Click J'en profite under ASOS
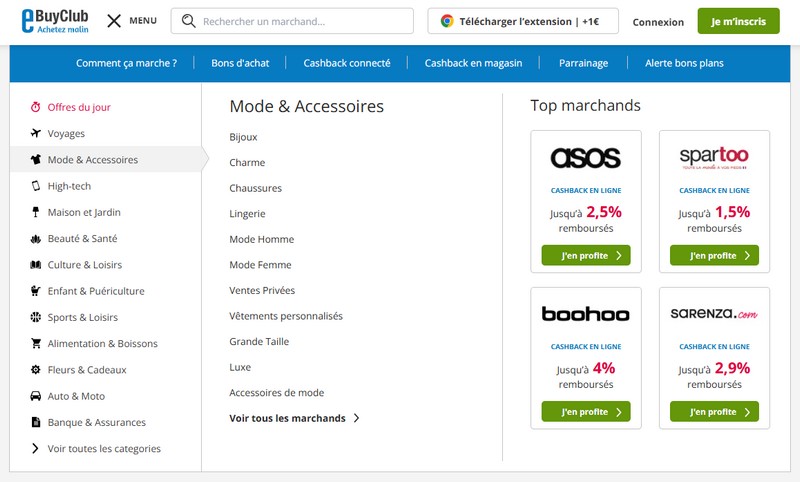 (x=586, y=255)
